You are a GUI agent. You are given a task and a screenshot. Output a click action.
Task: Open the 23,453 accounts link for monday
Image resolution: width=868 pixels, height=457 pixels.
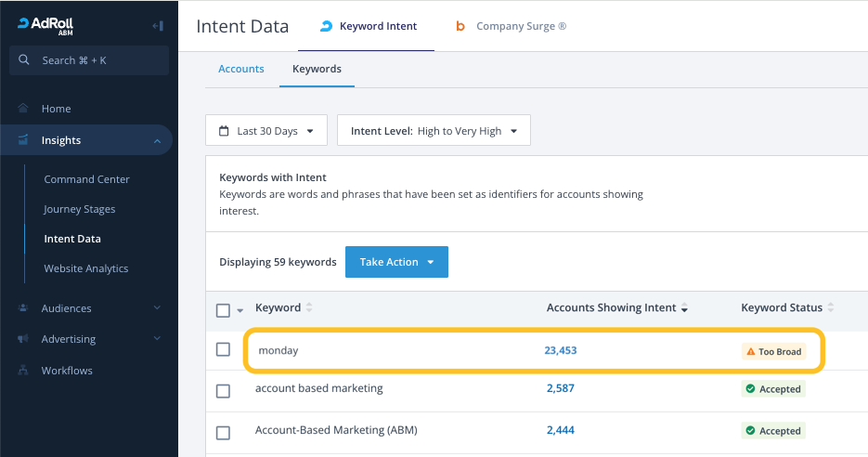pos(560,350)
